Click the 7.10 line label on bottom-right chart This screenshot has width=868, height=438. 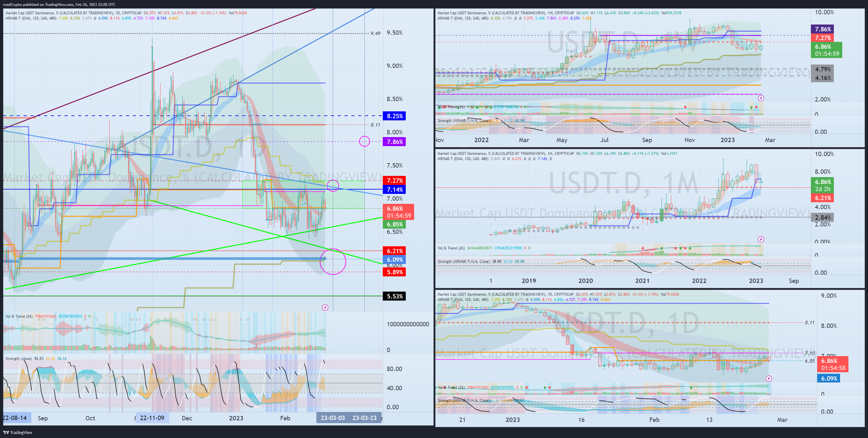[810, 353]
